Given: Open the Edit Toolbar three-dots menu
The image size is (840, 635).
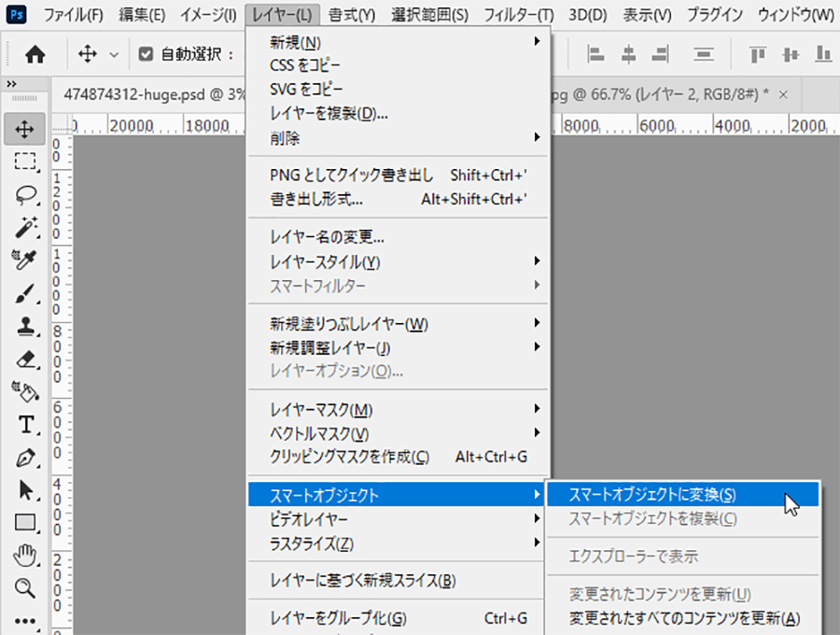Looking at the screenshot, I should (x=25, y=622).
